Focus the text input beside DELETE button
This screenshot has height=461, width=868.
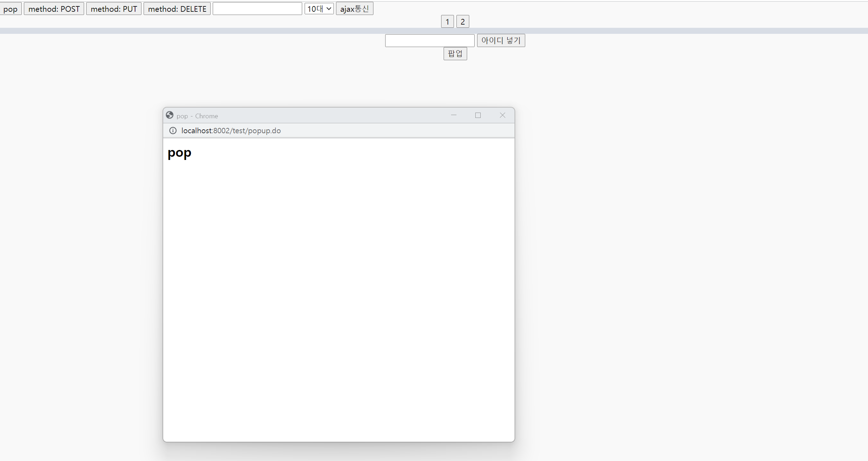point(257,9)
